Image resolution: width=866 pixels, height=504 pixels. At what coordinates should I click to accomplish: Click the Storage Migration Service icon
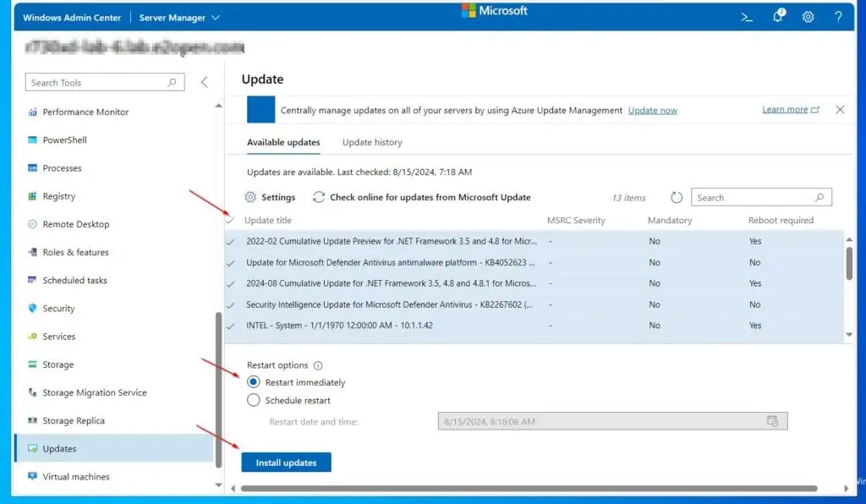(x=33, y=392)
